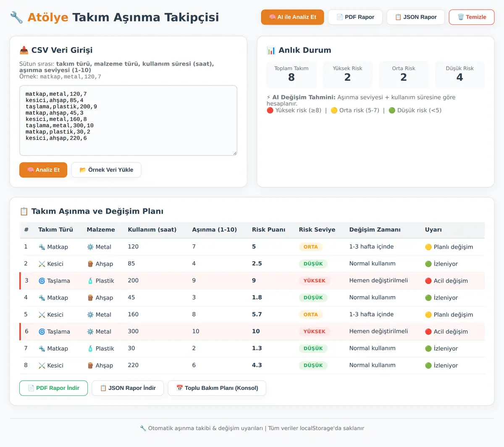The image size is (504, 447).
Task: Click the inbox icon next to CSV Veri Girişi
Action: coord(24,50)
